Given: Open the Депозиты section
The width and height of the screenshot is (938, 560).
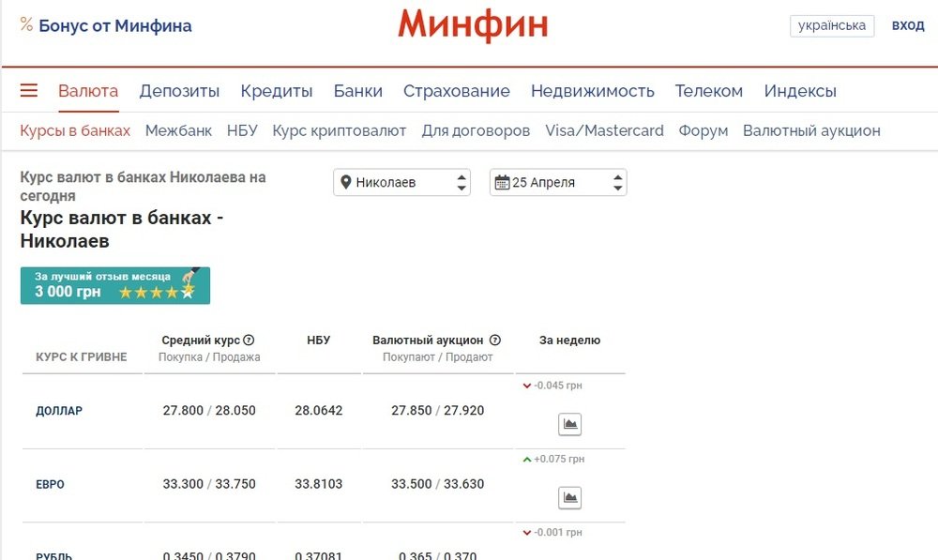Looking at the screenshot, I should pyautogui.click(x=179, y=91).
